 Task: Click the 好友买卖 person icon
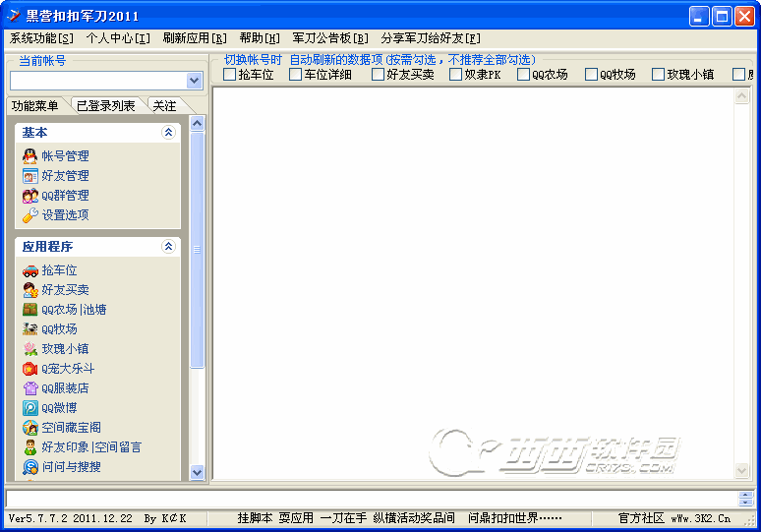click(30, 290)
